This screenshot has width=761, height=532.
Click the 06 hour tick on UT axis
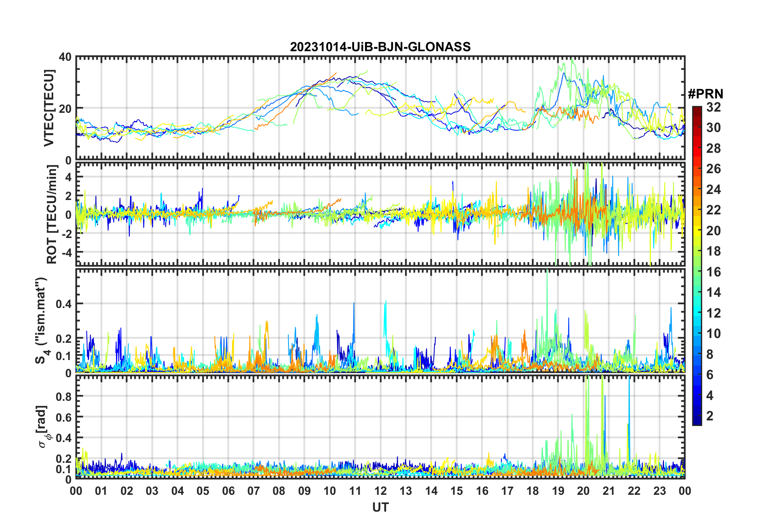pos(228,491)
